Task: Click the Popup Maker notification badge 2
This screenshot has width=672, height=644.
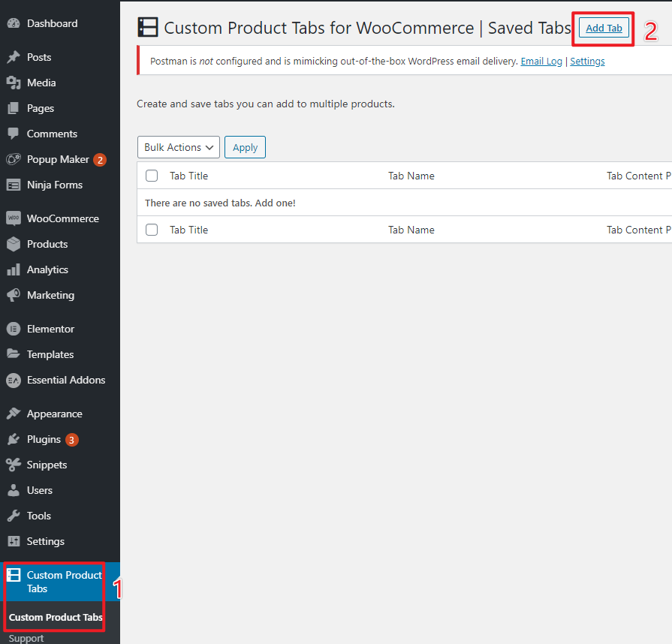Action: 100,160
